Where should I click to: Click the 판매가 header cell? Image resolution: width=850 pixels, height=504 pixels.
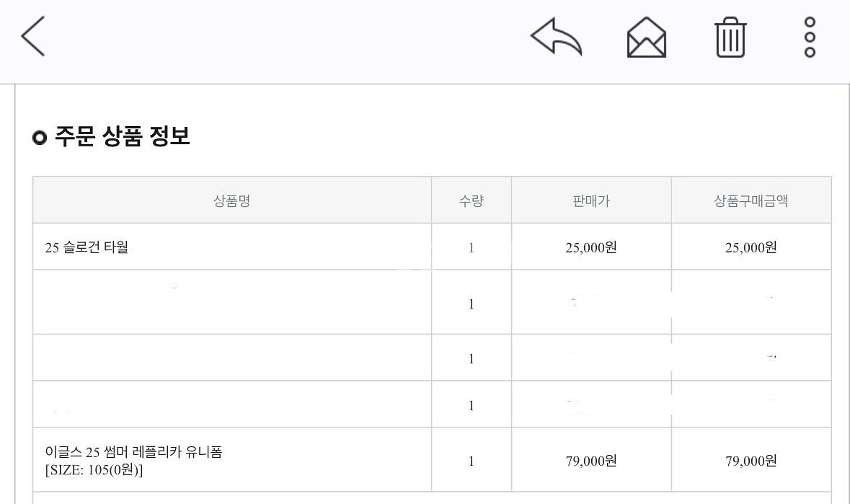(x=590, y=200)
